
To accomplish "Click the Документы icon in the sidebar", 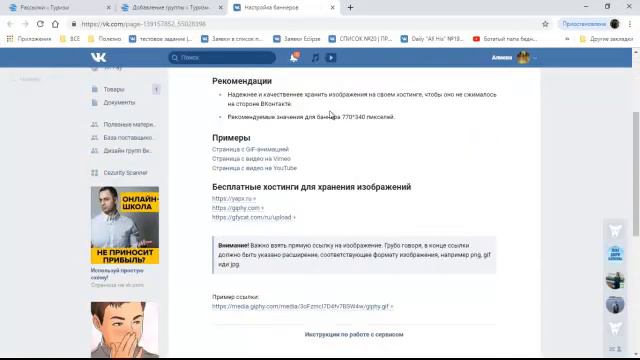I will point(95,102).
